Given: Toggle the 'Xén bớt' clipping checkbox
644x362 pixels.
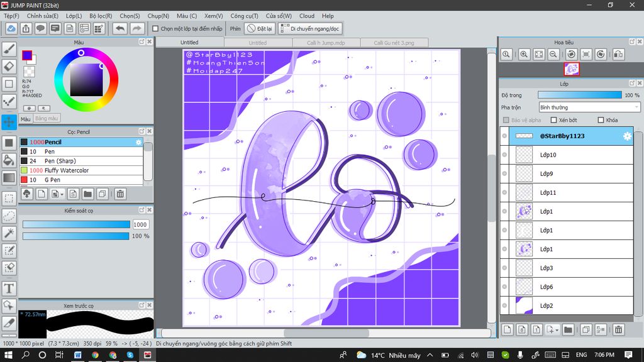Looking at the screenshot, I should [553, 120].
